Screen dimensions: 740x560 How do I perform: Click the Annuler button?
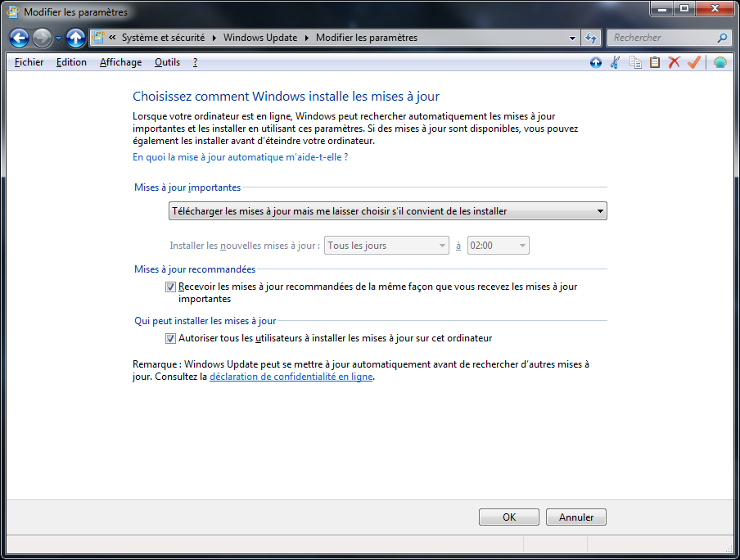pos(575,517)
